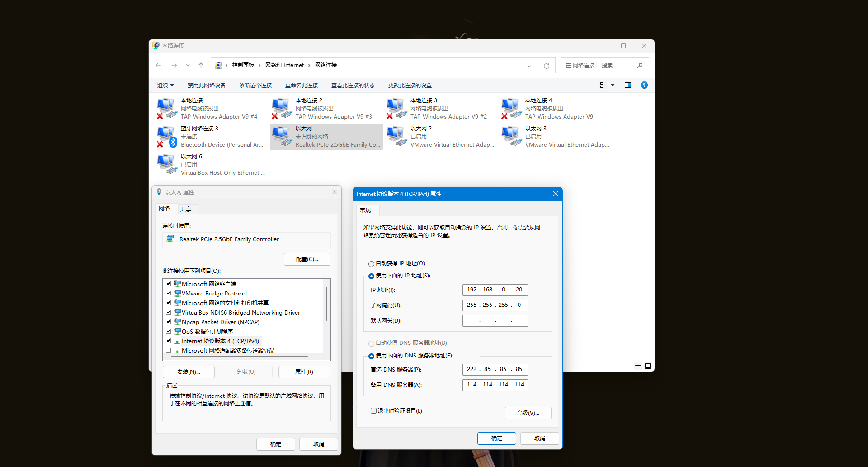The image size is (868, 467).
Task: Open the 组织 dropdown menu
Action: [x=165, y=86]
